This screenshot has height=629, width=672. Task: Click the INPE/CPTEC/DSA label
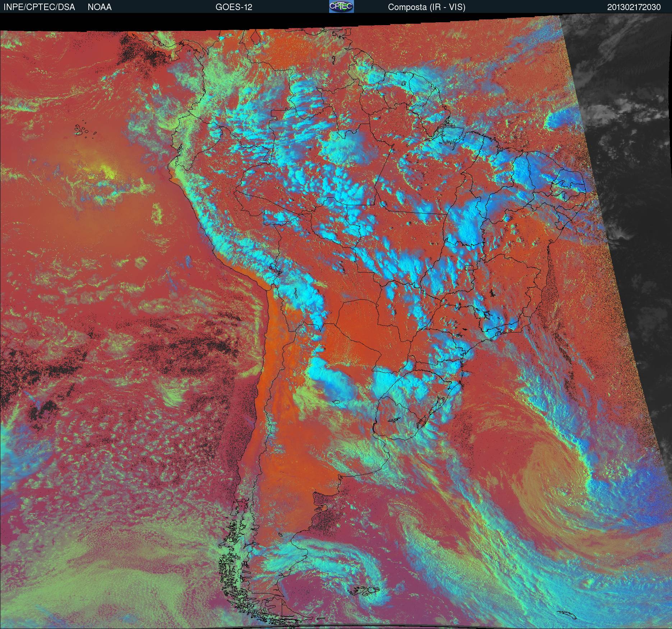click(x=39, y=7)
